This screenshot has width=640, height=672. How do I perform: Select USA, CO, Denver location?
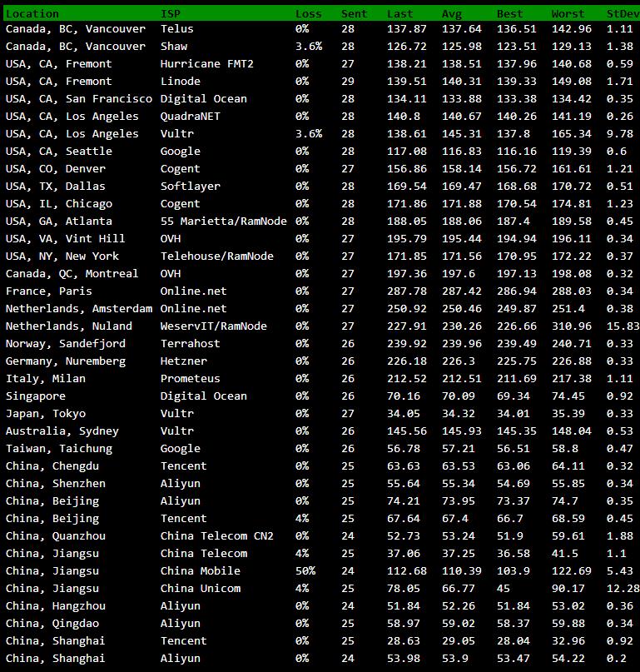point(55,169)
